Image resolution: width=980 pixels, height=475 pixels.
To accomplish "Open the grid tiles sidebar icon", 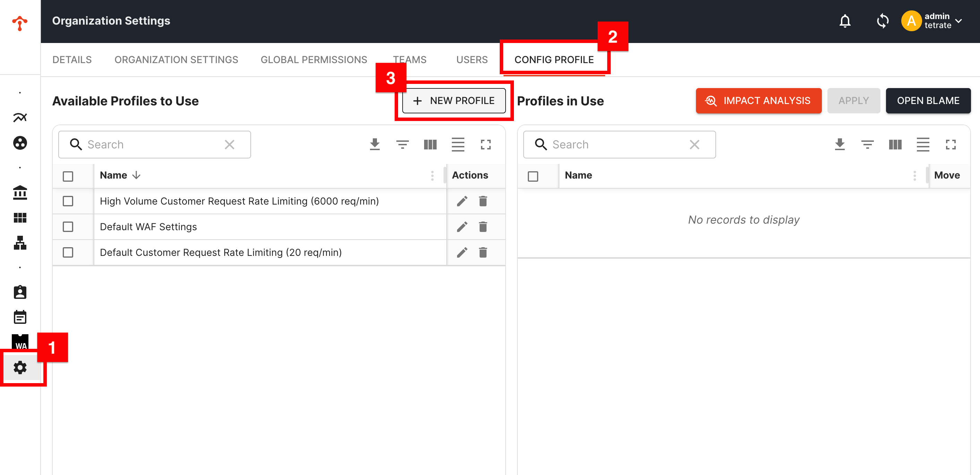I will (20, 217).
